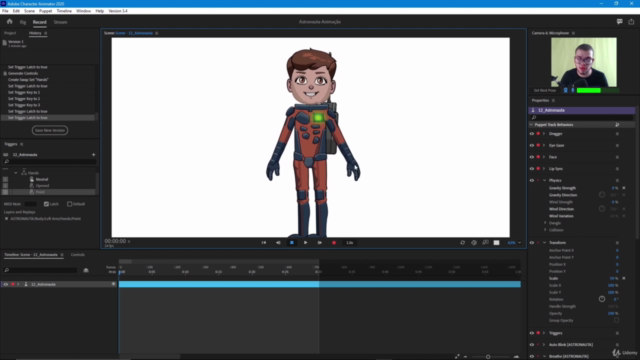This screenshot has height=360, width=640.
Task: Toggle Eye Gaze behavior visibility eye
Action: pyautogui.click(x=532, y=145)
